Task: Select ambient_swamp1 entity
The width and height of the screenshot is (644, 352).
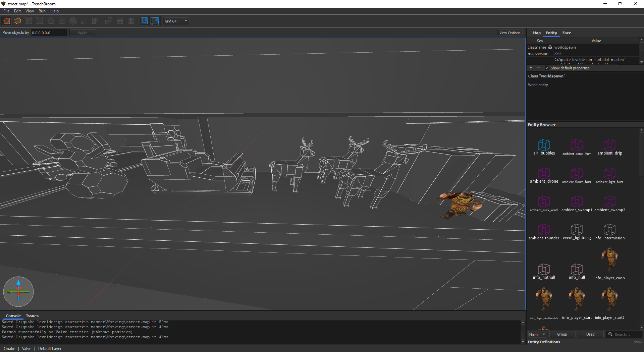Action: 577,203
